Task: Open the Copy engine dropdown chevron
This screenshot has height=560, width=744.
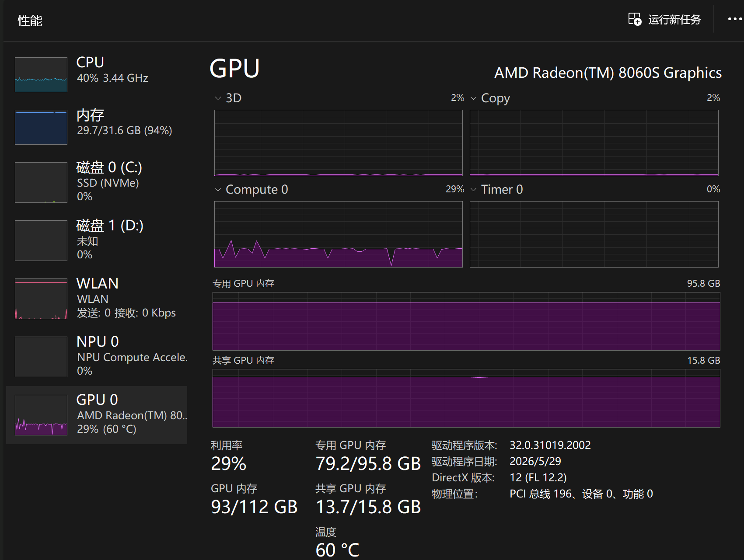Action: coord(473,98)
